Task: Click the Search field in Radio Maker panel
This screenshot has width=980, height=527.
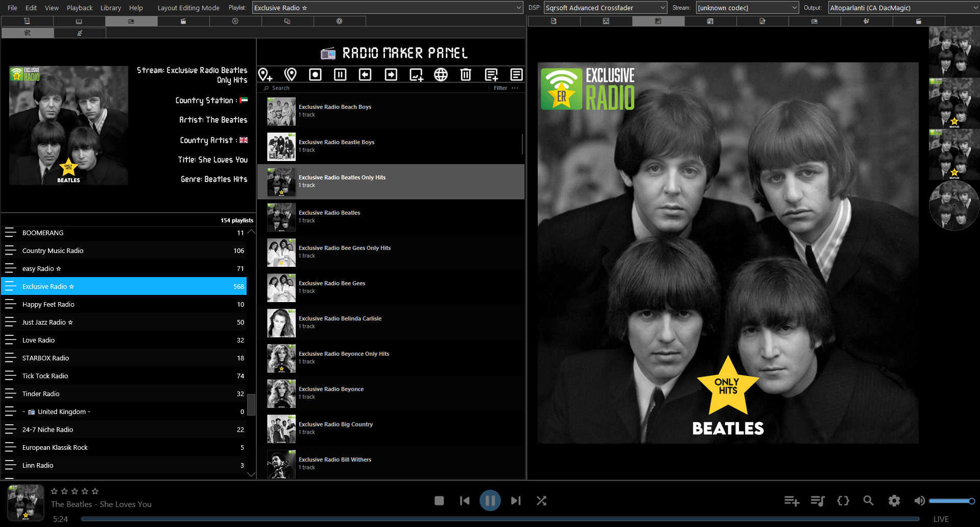Action: [375, 88]
